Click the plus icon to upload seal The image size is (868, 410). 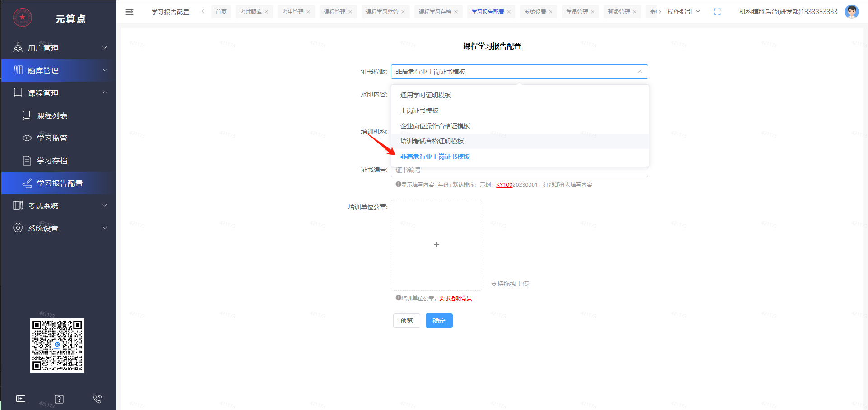tap(436, 244)
